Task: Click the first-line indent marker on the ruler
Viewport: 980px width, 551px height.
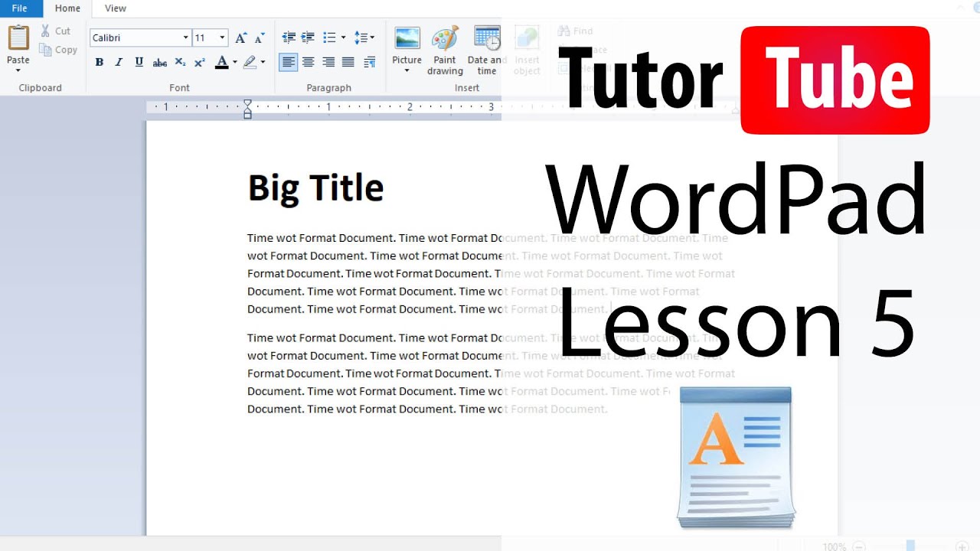Action: [x=247, y=103]
